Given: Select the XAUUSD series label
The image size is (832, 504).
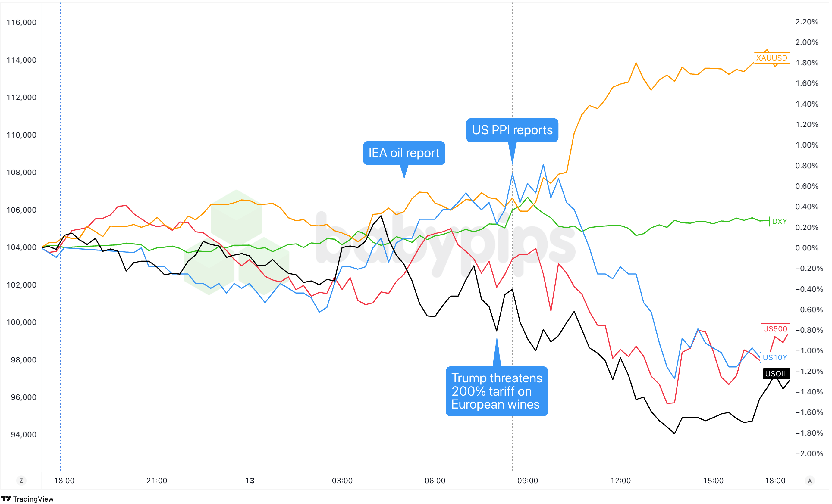Looking at the screenshot, I should tap(771, 58).
